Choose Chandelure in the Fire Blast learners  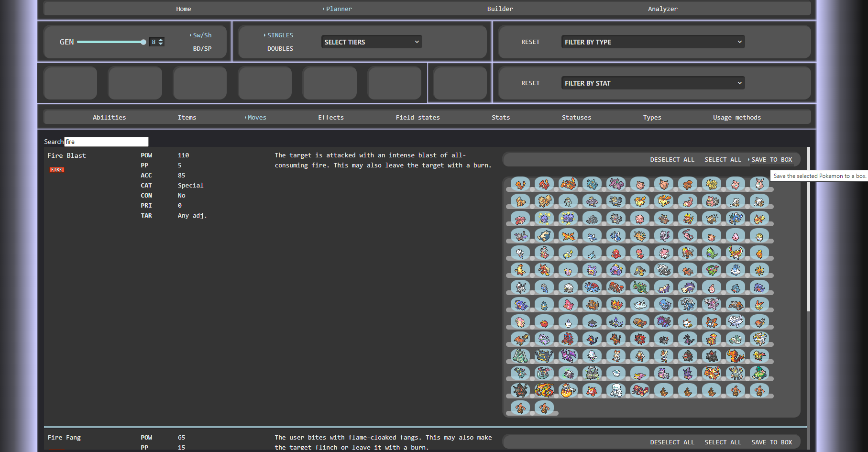click(x=616, y=321)
